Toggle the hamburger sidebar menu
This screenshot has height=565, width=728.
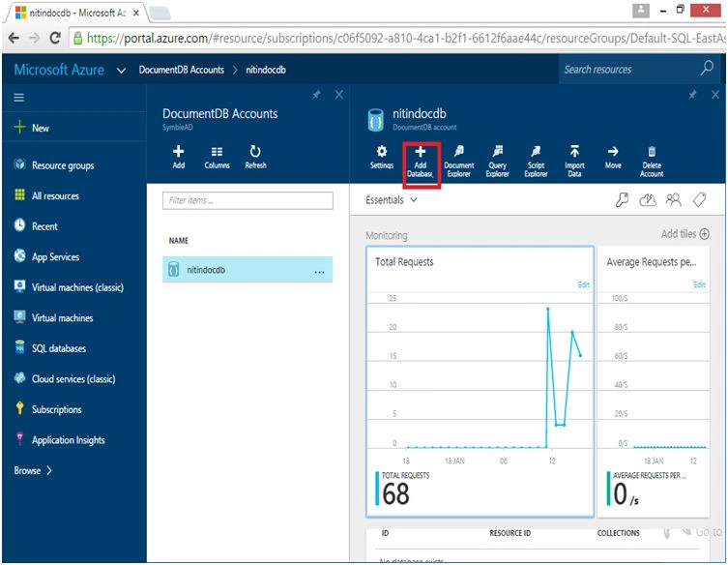pos(18,98)
